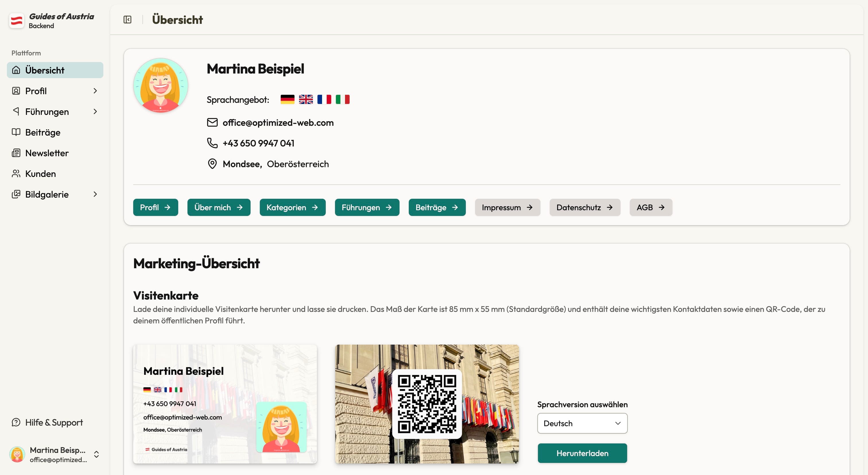Click the Visitenkarte heading
This screenshot has width=868, height=475.
coord(166,295)
